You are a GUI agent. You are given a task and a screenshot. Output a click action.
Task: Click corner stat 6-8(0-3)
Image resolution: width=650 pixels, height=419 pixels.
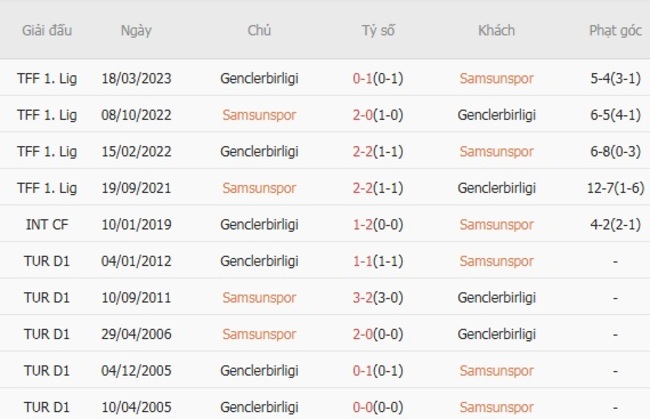tap(615, 151)
